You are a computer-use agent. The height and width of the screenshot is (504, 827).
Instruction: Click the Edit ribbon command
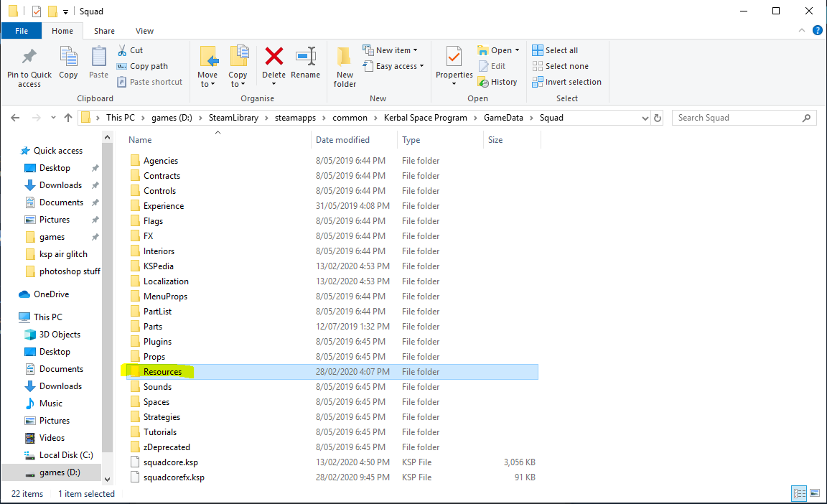tap(492, 66)
